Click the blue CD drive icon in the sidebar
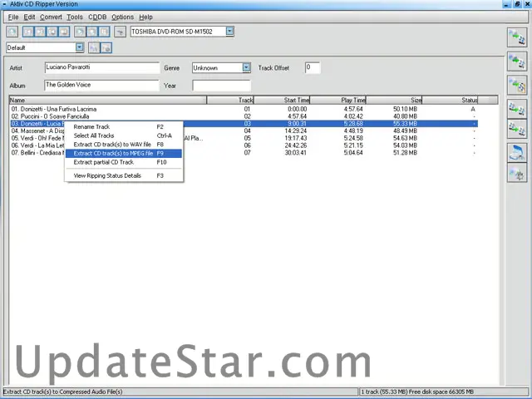This screenshot has height=399, width=532. pos(517,153)
